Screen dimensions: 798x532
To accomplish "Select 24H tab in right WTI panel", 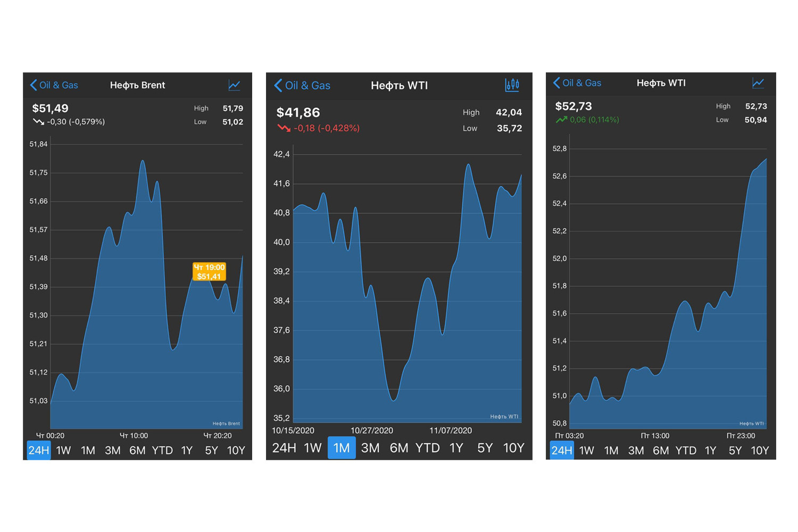I will point(562,451).
